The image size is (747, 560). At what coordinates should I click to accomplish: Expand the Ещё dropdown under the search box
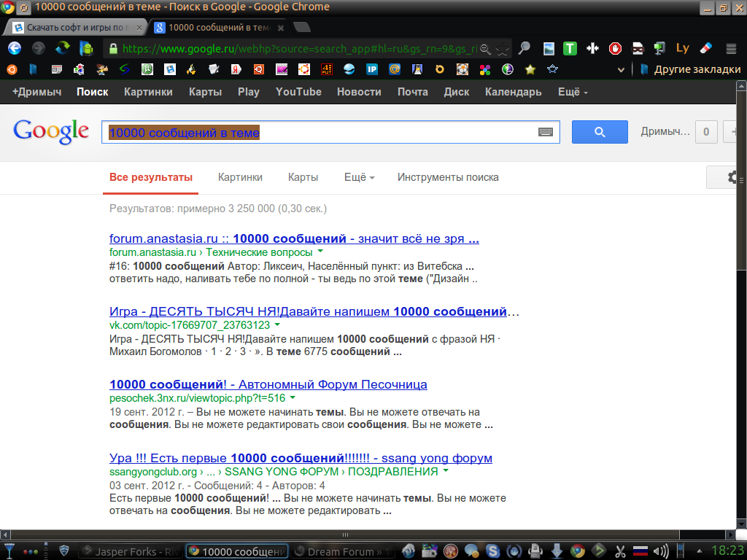[x=359, y=177]
